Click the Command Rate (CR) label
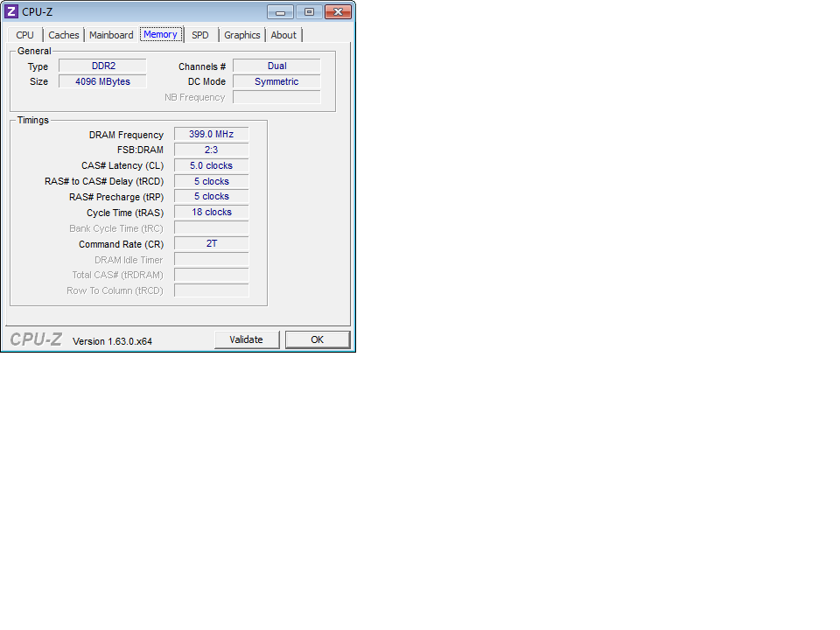 pyautogui.click(x=121, y=244)
